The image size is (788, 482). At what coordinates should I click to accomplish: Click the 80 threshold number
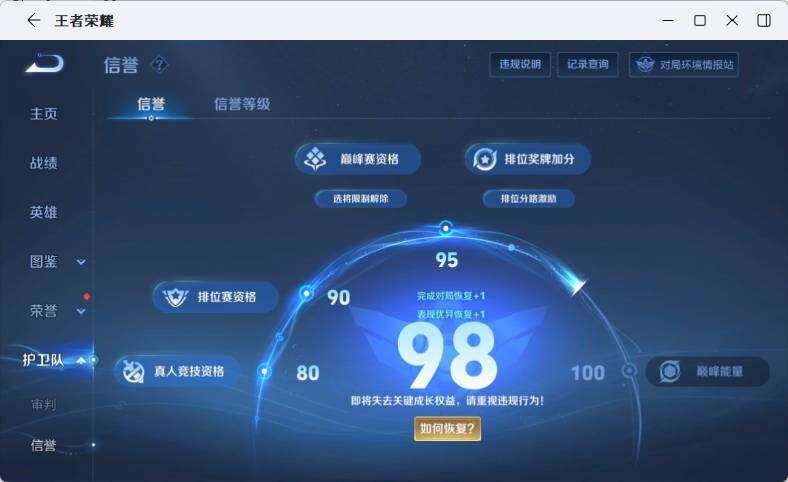click(308, 373)
